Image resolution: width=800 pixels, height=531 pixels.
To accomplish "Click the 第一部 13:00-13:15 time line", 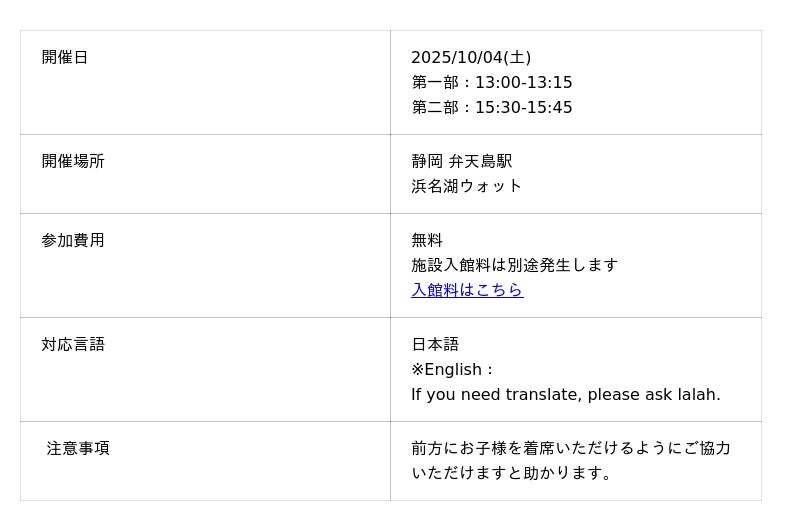I will 492,83.
